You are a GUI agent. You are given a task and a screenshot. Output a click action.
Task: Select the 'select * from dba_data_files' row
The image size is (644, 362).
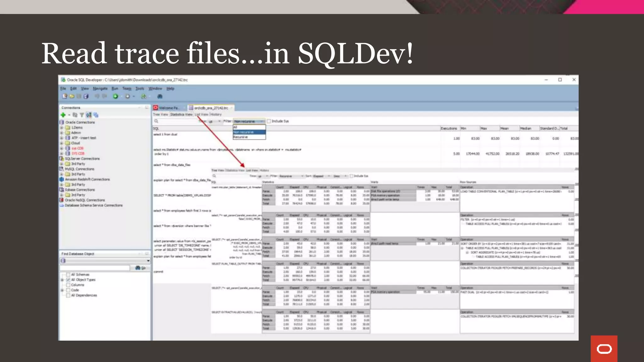coord(172,165)
